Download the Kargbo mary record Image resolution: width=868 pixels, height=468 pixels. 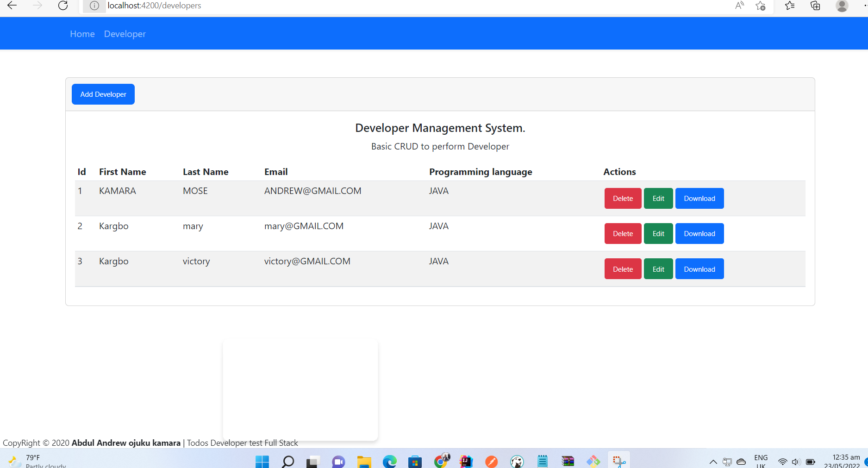pyautogui.click(x=699, y=233)
